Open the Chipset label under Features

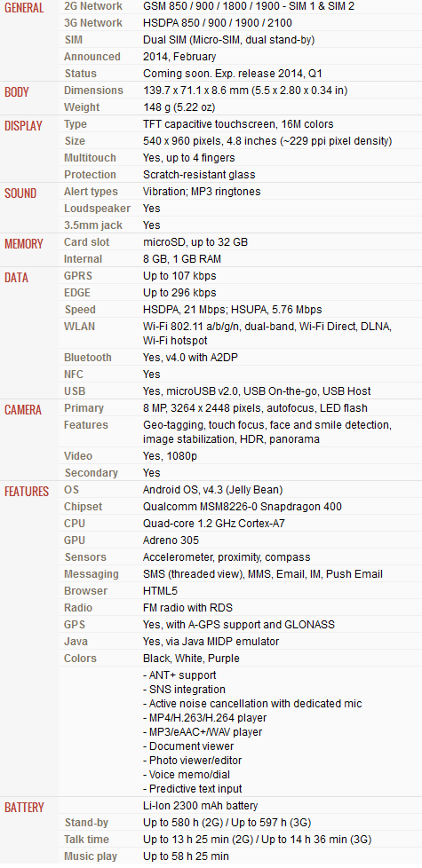(x=84, y=507)
